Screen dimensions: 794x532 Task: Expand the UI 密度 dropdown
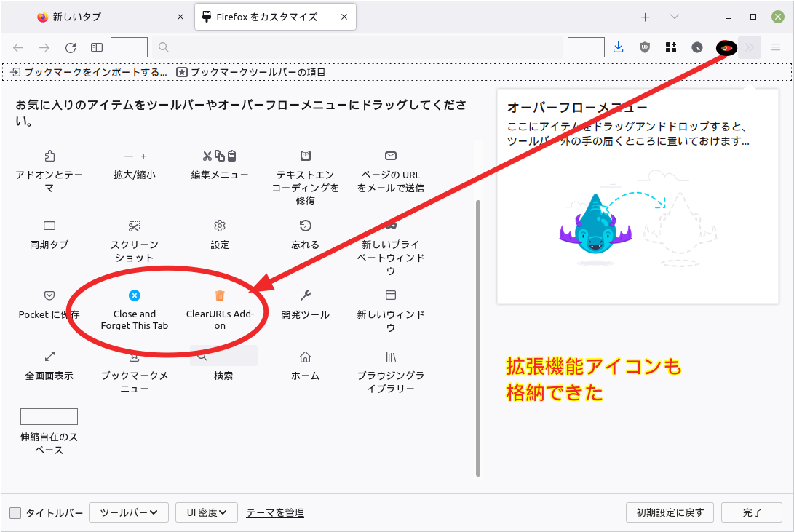coord(207,512)
